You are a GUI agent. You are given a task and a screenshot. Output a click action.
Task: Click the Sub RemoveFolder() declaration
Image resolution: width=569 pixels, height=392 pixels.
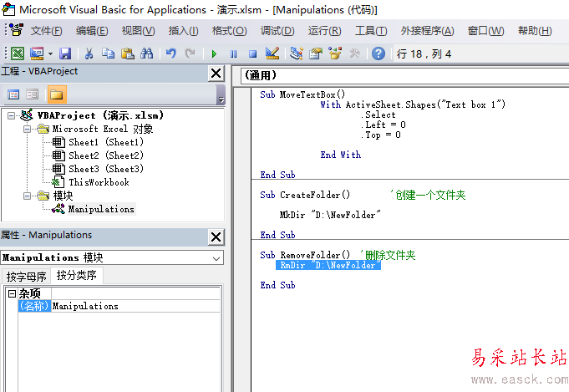click(x=305, y=255)
